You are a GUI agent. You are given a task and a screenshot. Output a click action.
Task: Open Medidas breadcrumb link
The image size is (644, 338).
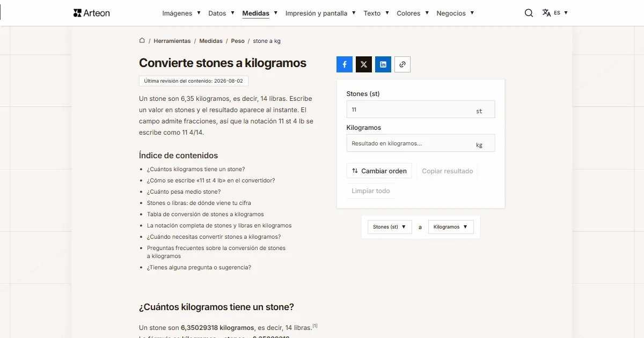pyautogui.click(x=211, y=41)
